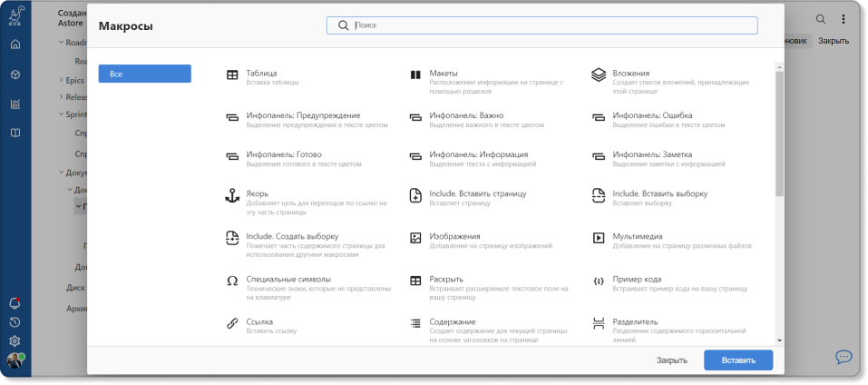The height and width of the screenshot is (385, 868).
Task: Focus the Поиск search field
Action: 542,25
